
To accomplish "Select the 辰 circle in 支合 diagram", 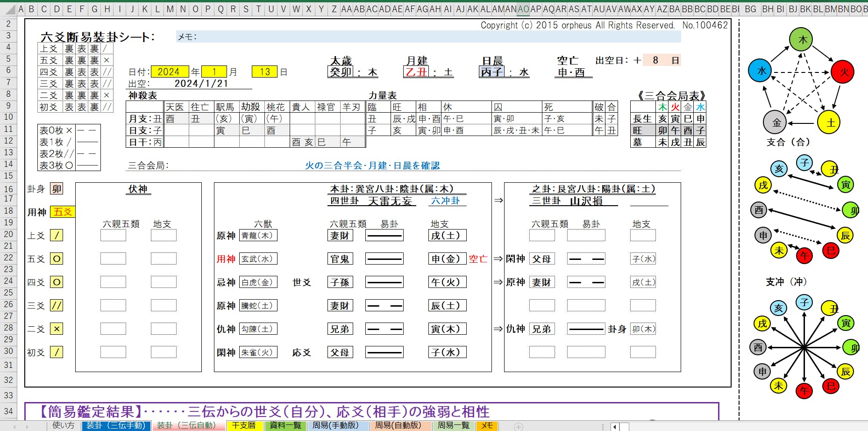I will 845,235.
